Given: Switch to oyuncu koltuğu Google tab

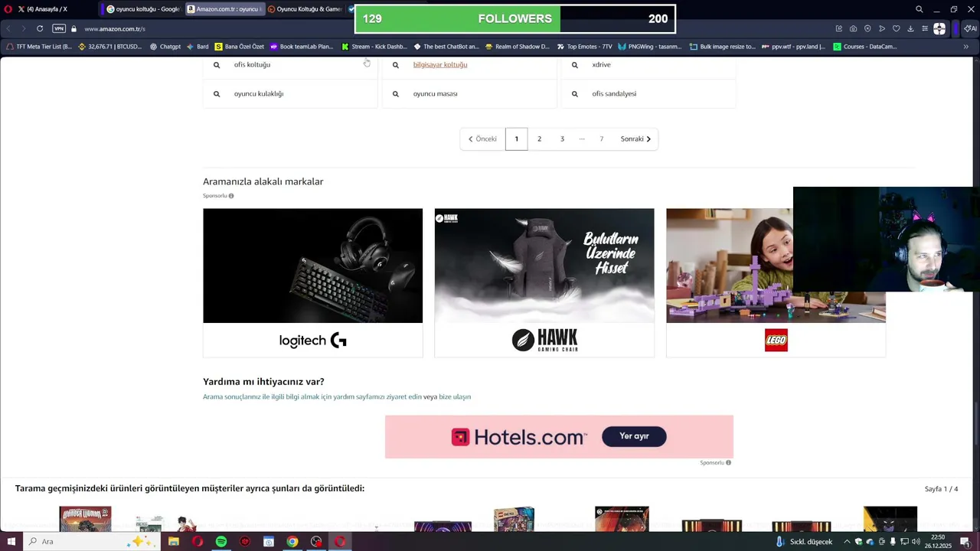Looking at the screenshot, I should (x=142, y=9).
